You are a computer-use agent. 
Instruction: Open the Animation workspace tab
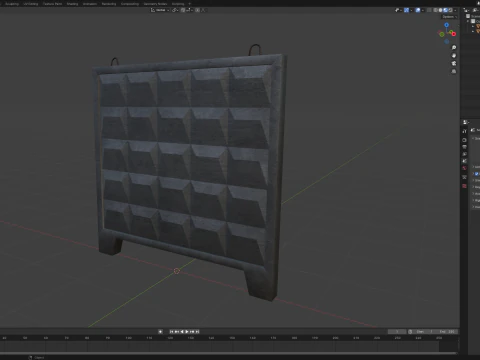[x=90, y=4]
